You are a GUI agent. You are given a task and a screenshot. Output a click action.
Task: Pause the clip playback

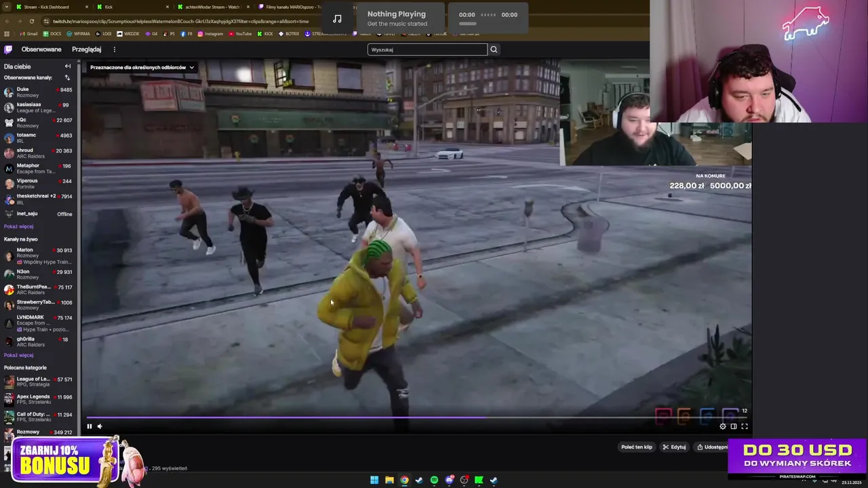89,426
